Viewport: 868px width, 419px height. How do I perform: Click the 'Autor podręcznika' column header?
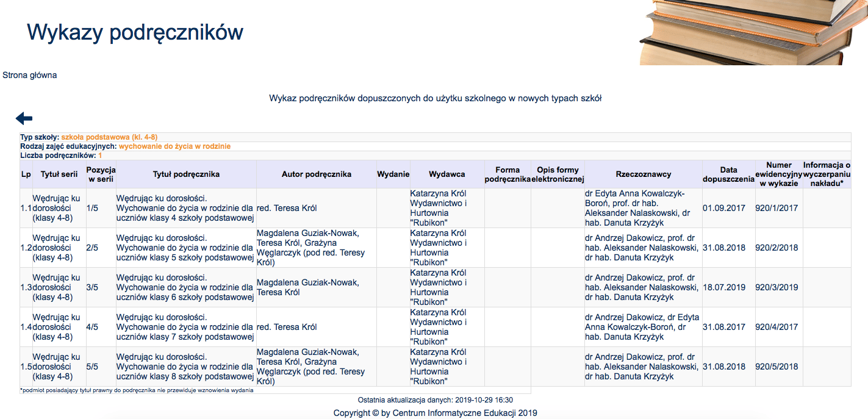(317, 174)
